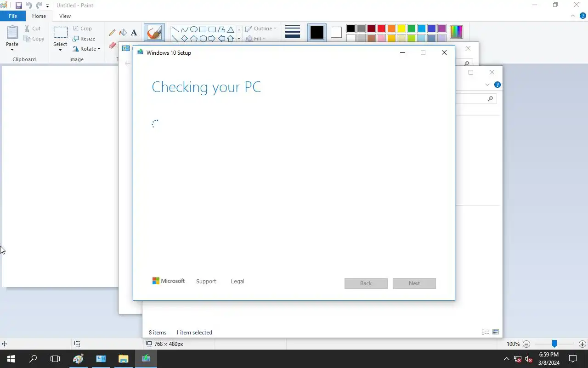Screen dimensions: 588x368
Task: Pick the Rectangle shape
Action: 203,29
